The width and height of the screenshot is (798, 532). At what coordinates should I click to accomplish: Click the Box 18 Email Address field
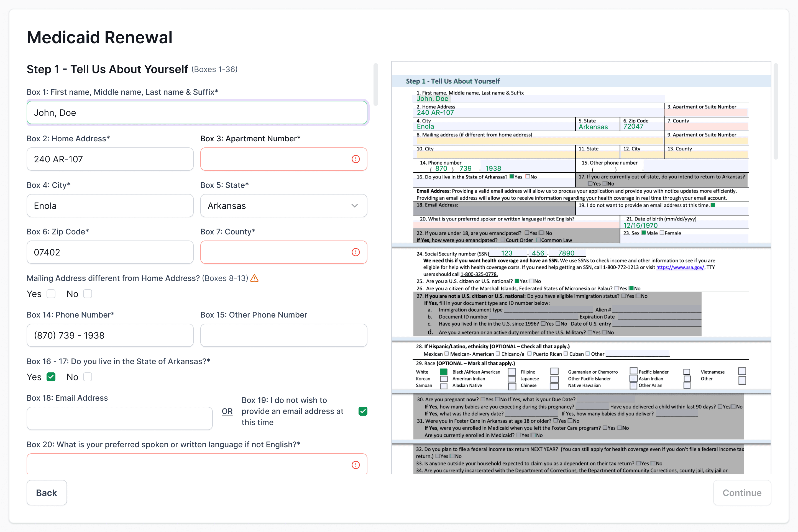click(x=119, y=418)
